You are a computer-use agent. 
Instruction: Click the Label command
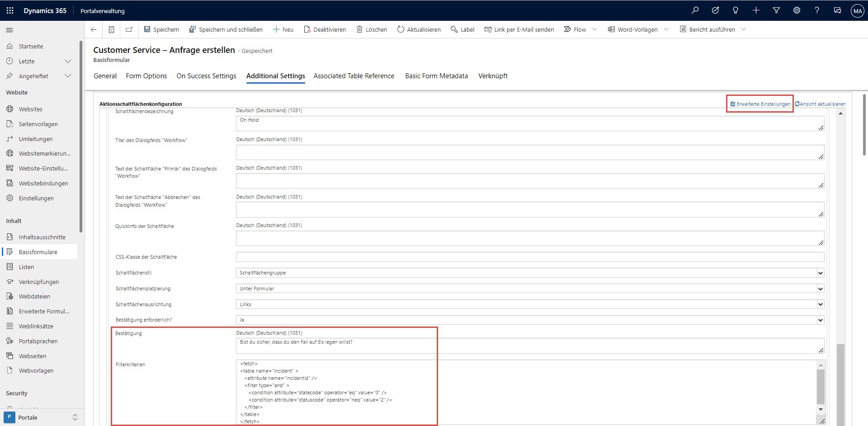462,29
